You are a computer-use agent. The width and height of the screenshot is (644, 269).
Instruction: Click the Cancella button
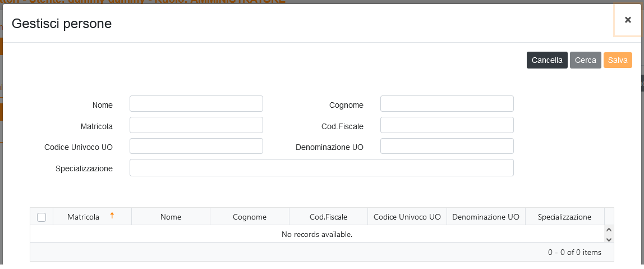(547, 60)
